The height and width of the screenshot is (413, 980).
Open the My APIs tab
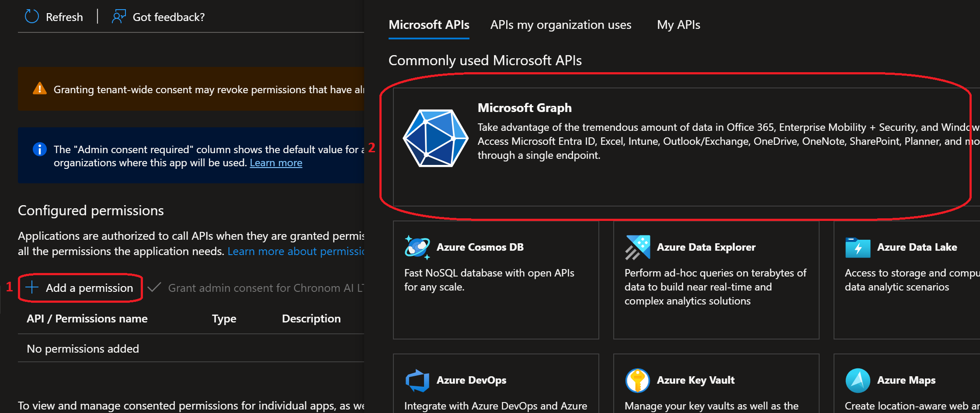[678, 25]
